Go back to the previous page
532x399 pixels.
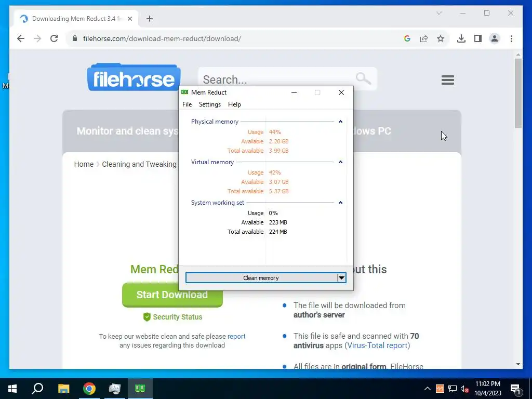pyautogui.click(x=21, y=38)
